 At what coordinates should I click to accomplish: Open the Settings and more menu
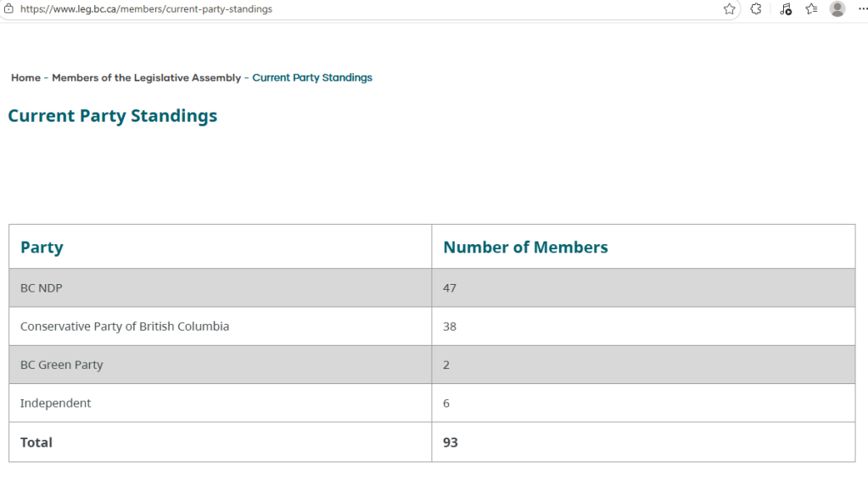click(x=862, y=9)
